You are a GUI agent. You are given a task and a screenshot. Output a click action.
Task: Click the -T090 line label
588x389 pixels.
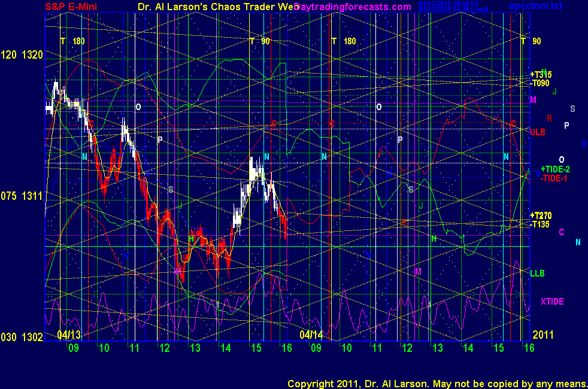coord(540,83)
